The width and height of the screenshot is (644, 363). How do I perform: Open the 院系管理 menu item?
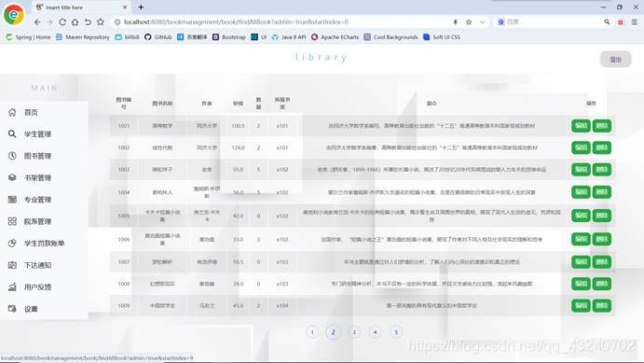(38, 221)
